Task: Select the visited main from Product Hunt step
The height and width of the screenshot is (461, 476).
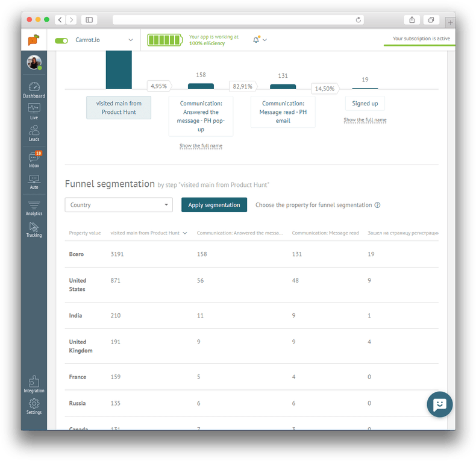Action: 119,107
